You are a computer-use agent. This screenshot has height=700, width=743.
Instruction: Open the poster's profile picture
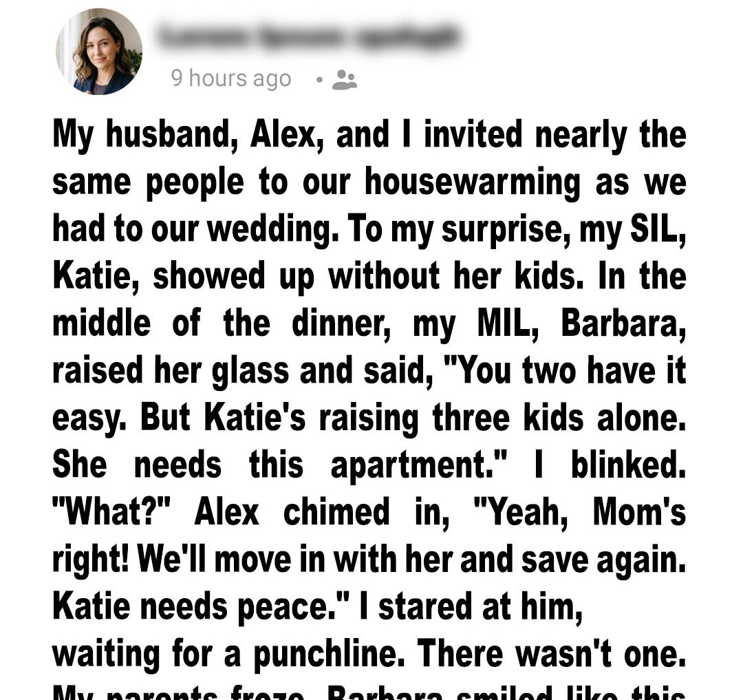[x=99, y=52]
